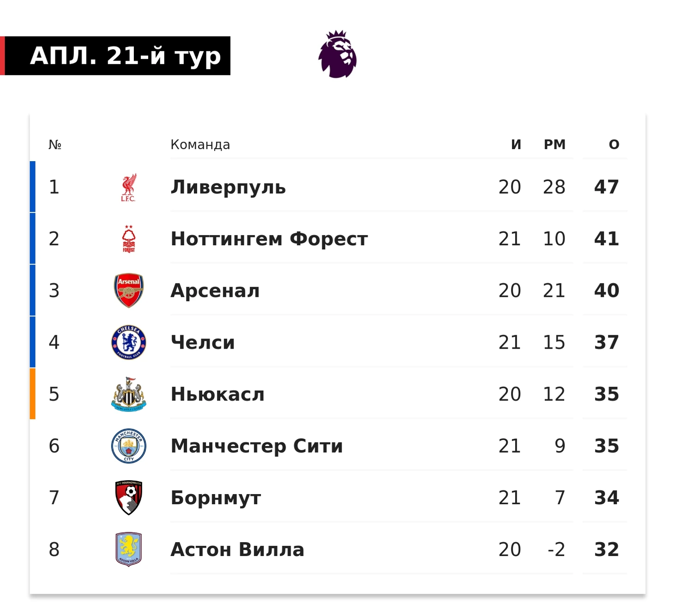Click the Nottingham Forest club crest
The image size is (674, 616).
click(x=129, y=239)
